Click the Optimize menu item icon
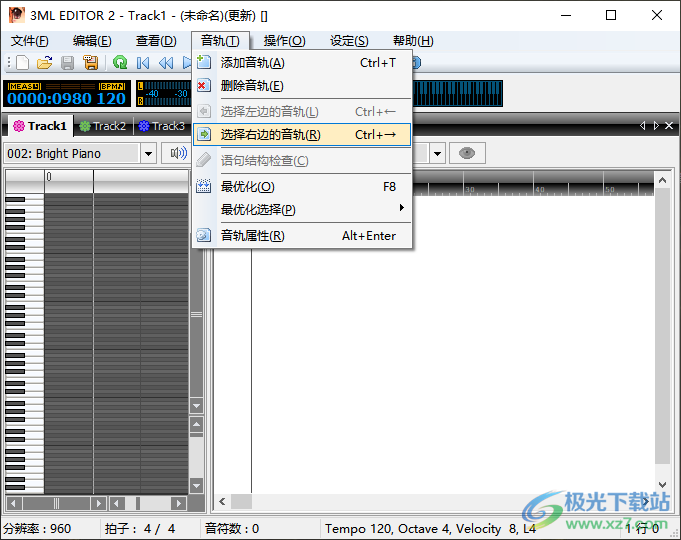Screen dimensions: 681x540 [204, 186]
